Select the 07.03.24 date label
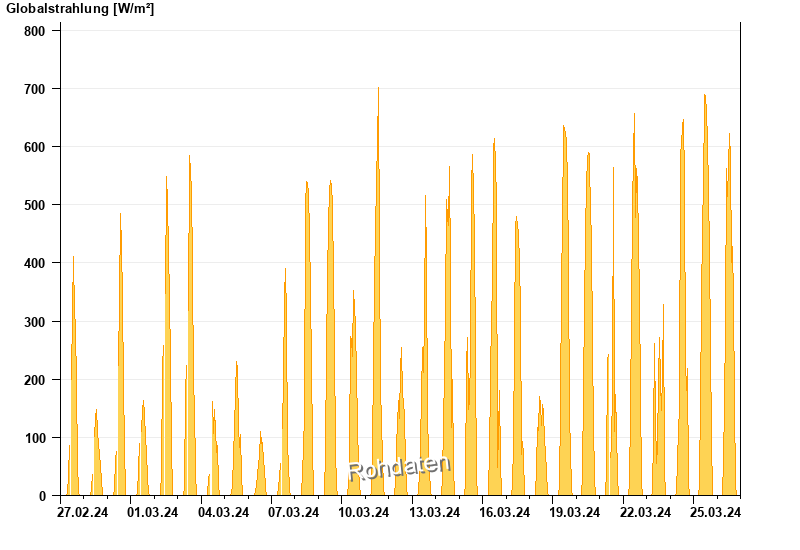This screenshot has height=550, width=800. [294, 512]
